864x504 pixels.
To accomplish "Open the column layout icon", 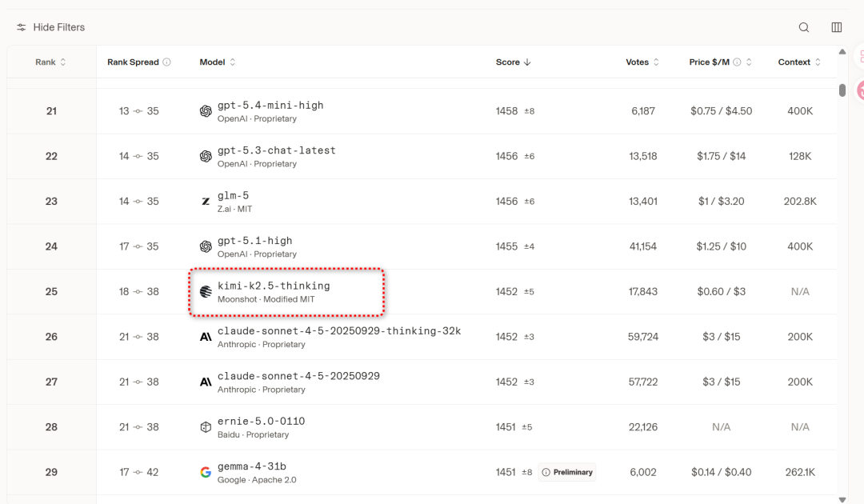I will tap(837, 27).
